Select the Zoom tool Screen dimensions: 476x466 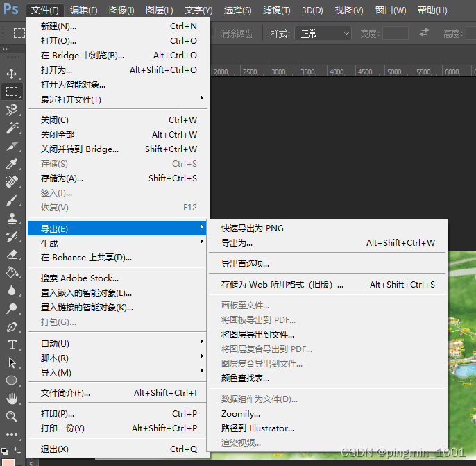click(x=12, y=417)
